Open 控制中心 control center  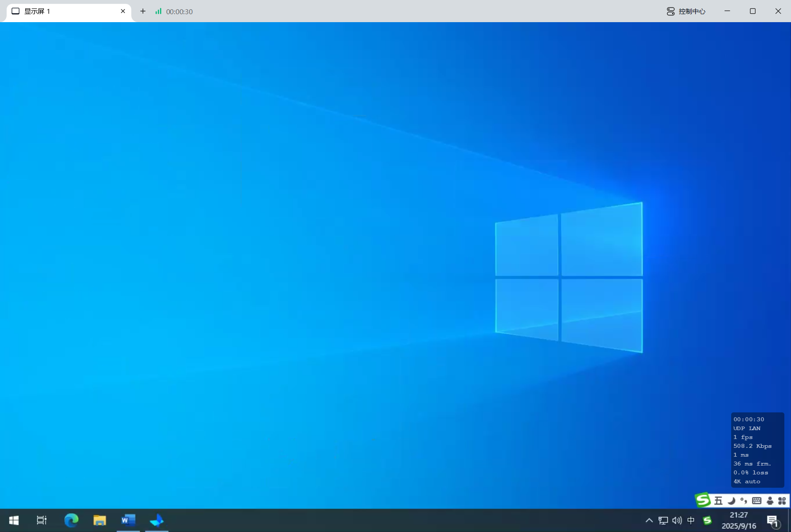click(686, 12)
